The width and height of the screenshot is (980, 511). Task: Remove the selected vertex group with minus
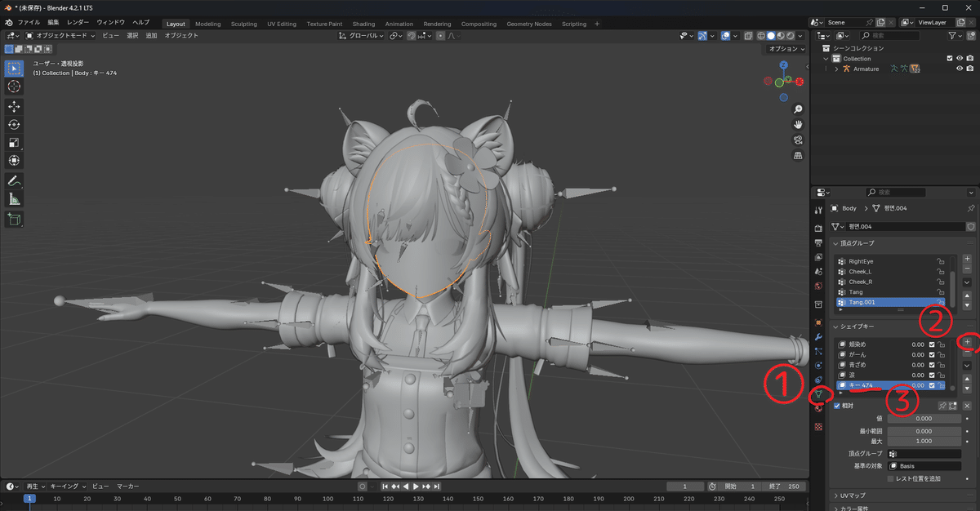(967, 269)
